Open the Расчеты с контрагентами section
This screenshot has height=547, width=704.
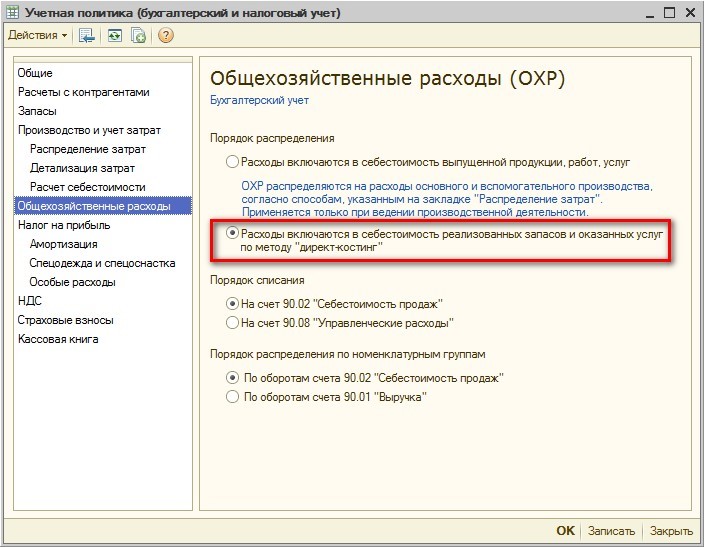click(84, 92)
